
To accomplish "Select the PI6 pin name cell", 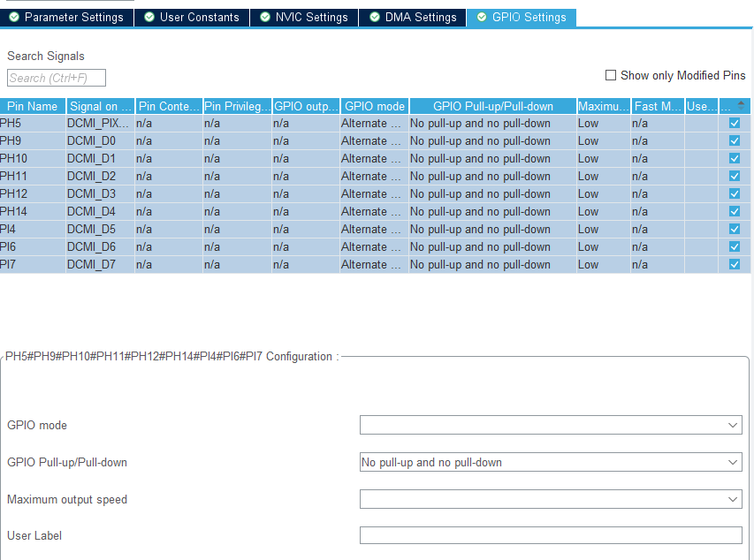I will [32, 246].
